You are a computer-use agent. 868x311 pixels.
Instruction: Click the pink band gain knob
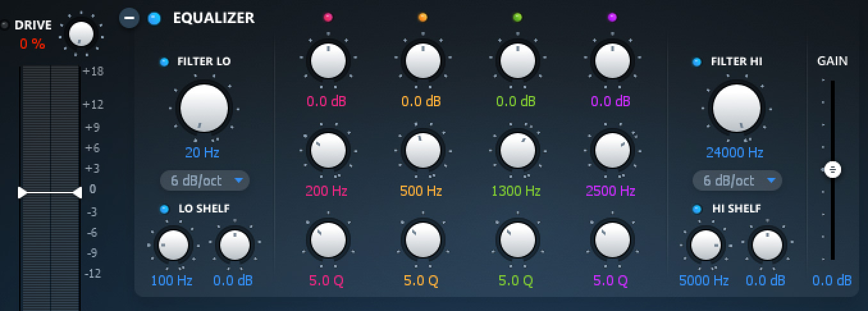point(328,61)
